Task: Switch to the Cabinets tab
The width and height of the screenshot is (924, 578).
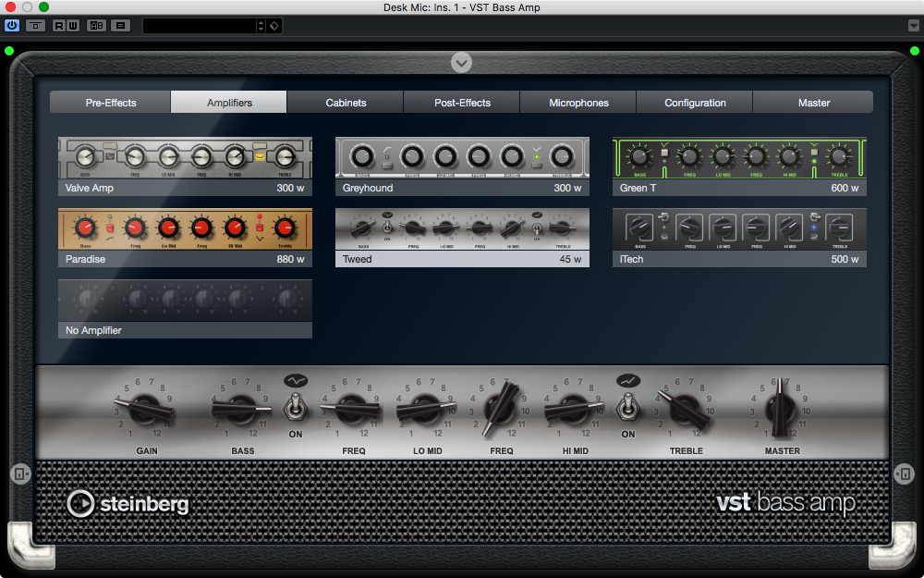Action: [x=346, y=103]
